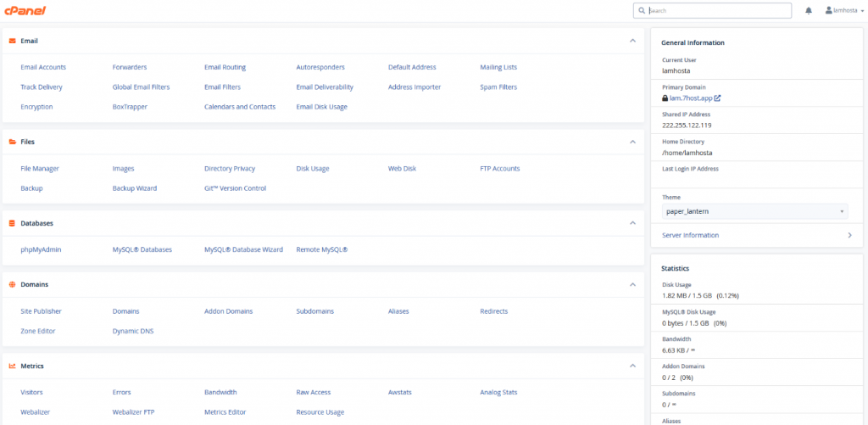868x425 pixels.
Task: Expand Server Information
Action: [x=757, y=236]
